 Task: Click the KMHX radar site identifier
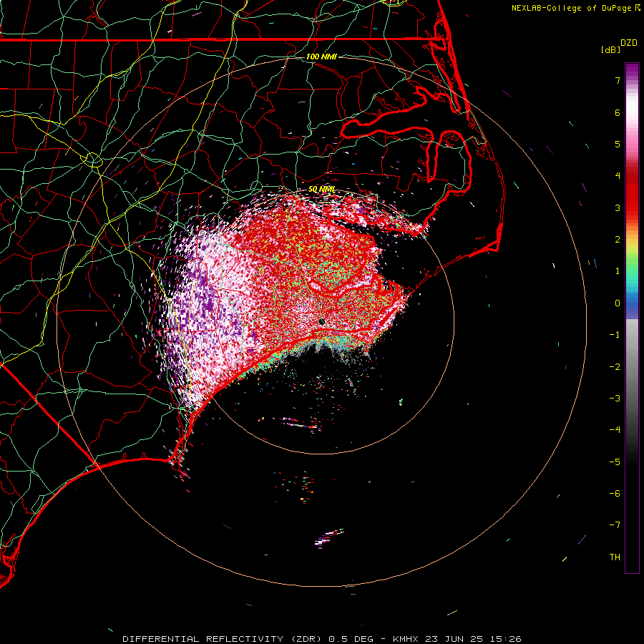coord(406,639)
